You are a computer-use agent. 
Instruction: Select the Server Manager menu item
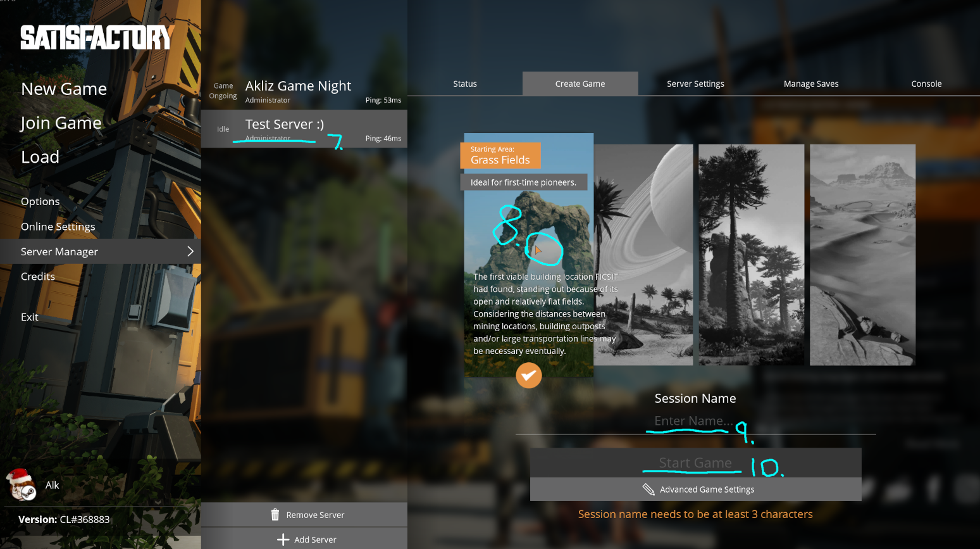(x=101, y=251)
